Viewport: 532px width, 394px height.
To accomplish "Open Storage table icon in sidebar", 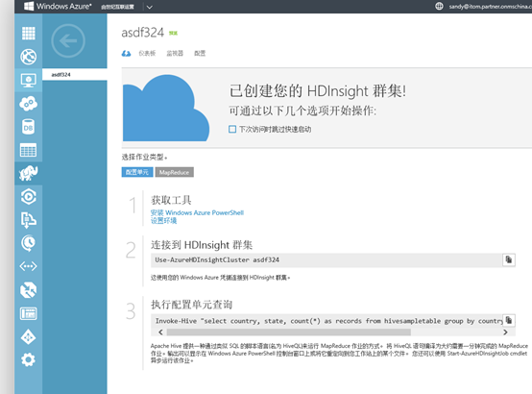I will 29,150.
